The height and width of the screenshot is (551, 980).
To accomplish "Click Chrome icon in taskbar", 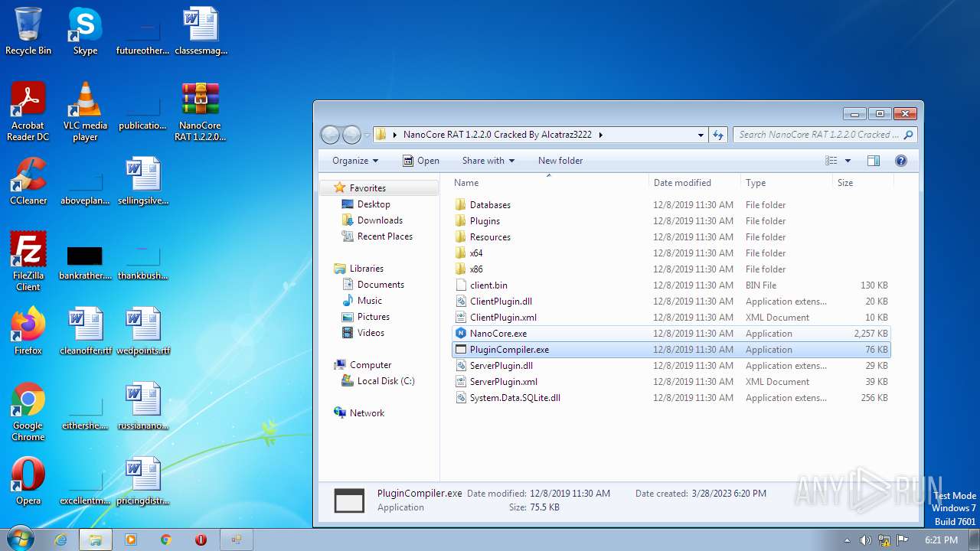I will pyautogui.click(x=165, y=540).
